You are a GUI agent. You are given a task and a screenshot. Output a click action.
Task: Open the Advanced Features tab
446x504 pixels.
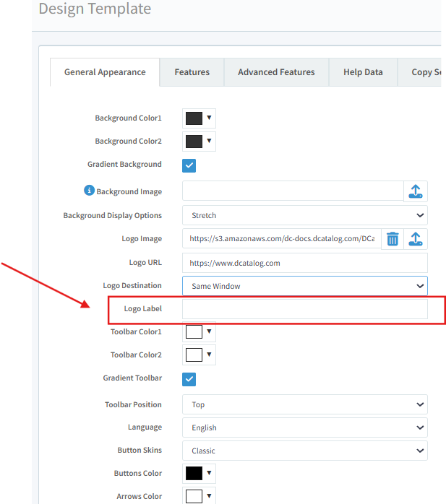click(276, 72)
